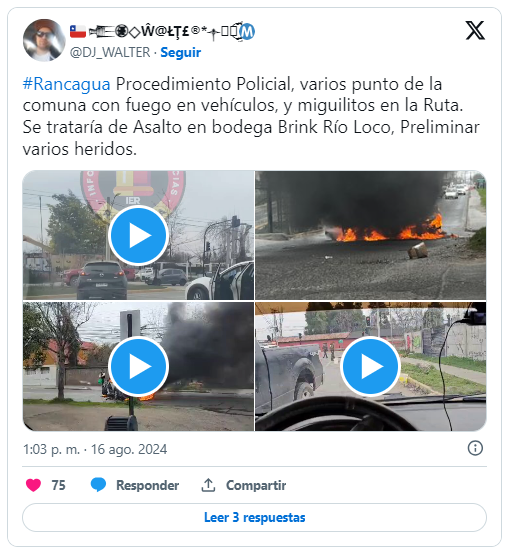Play the top-left intersection video
This screenshot has height=554, width=507.
pos(138,235)
